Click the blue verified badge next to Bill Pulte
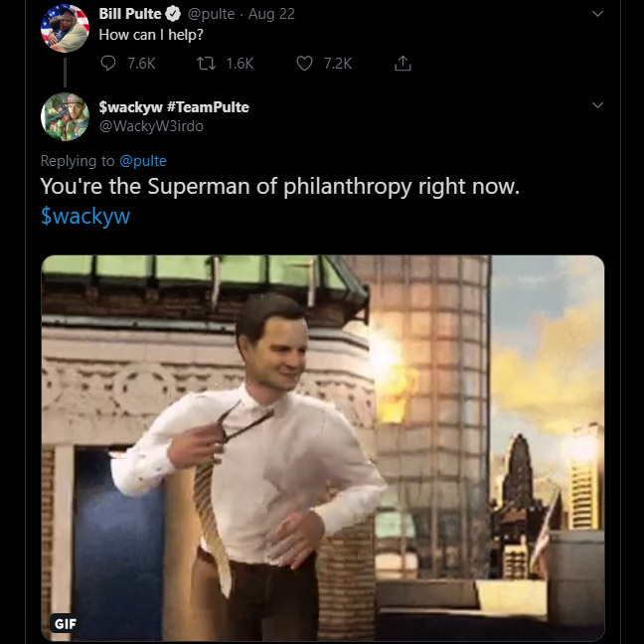The width and height of the screenshot is (644, 644). click(172, 14)
